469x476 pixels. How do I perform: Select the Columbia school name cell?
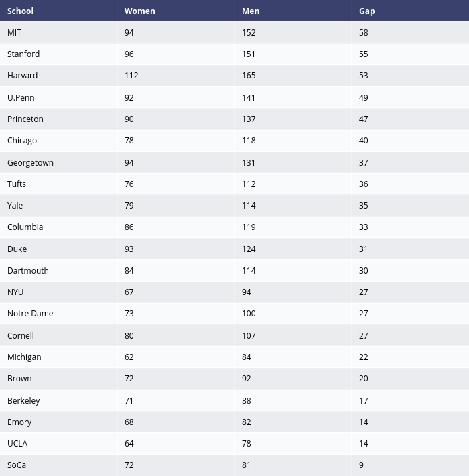(25, 227)
